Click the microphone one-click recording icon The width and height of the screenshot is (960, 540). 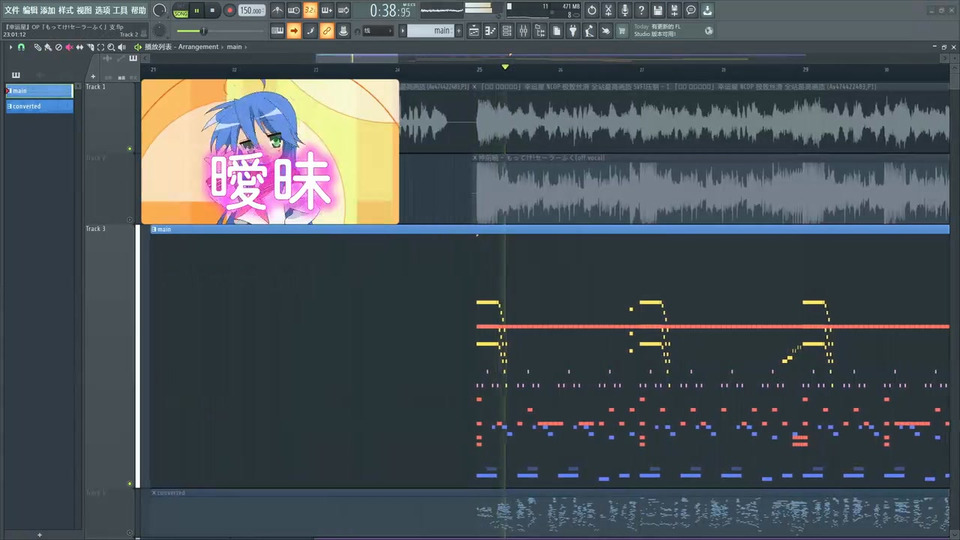pyautogui.click(x=624, y=10)
